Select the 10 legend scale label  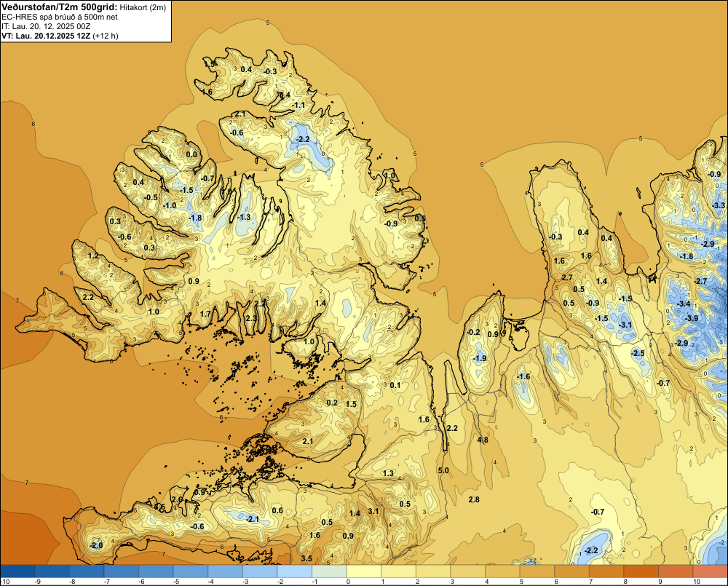click(x=697, y=582)
